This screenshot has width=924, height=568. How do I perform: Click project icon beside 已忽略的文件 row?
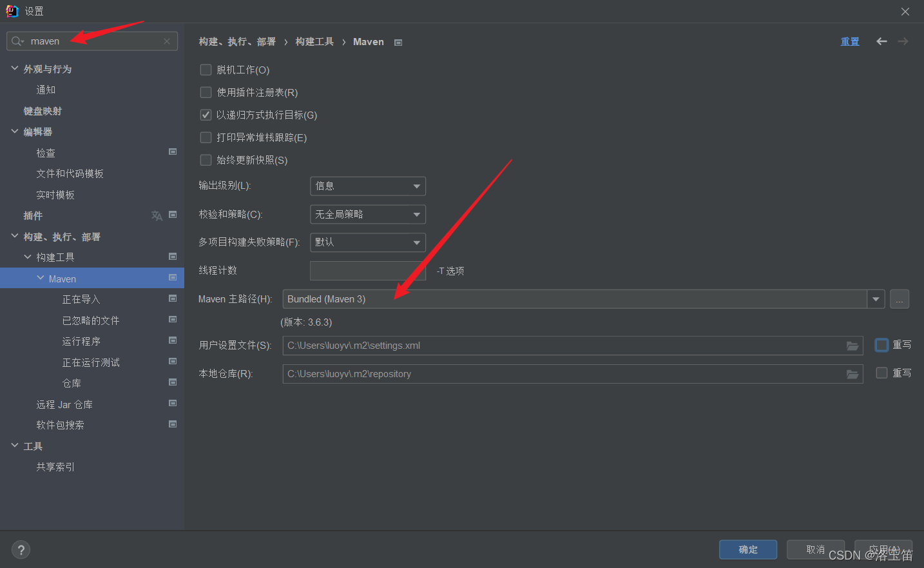(173, 319)
